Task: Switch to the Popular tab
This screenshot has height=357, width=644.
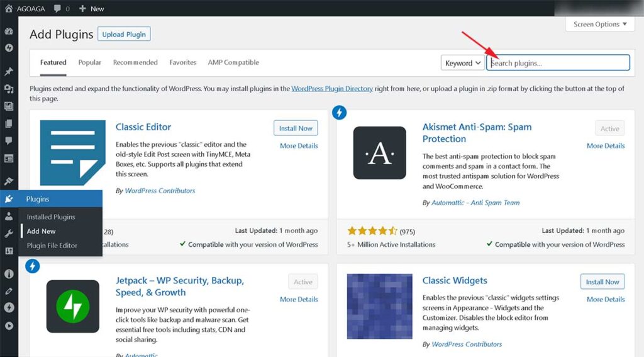Action: [89, 62]
